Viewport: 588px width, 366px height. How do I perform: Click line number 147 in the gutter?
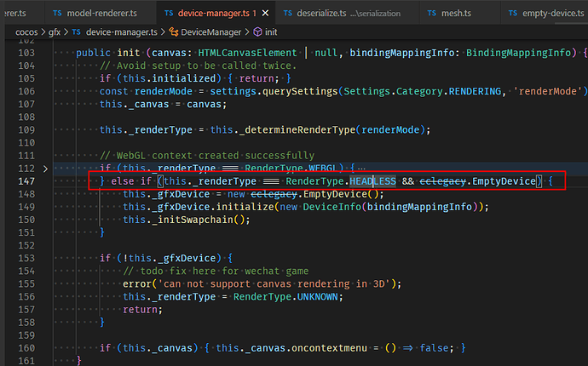[x=26, y=181]
